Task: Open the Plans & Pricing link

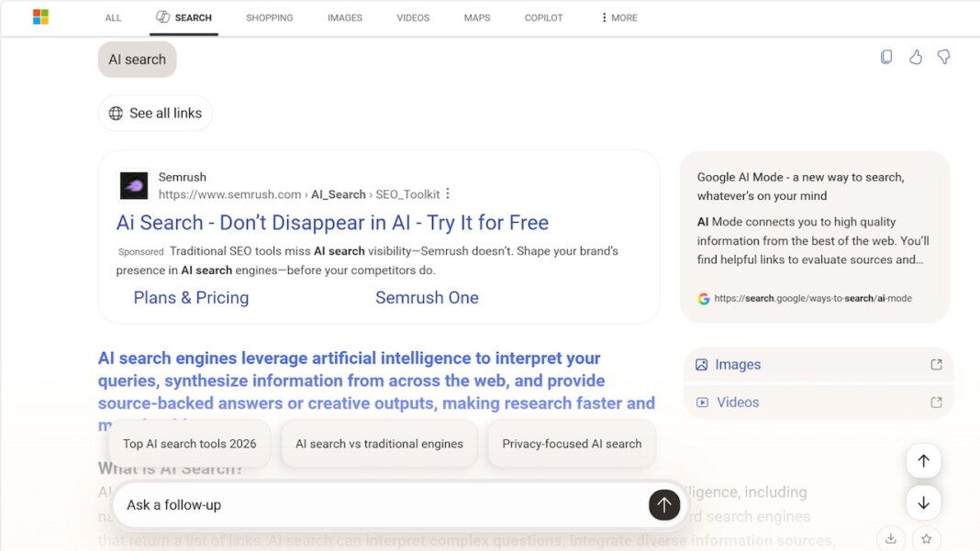Action: coord(191,298)
